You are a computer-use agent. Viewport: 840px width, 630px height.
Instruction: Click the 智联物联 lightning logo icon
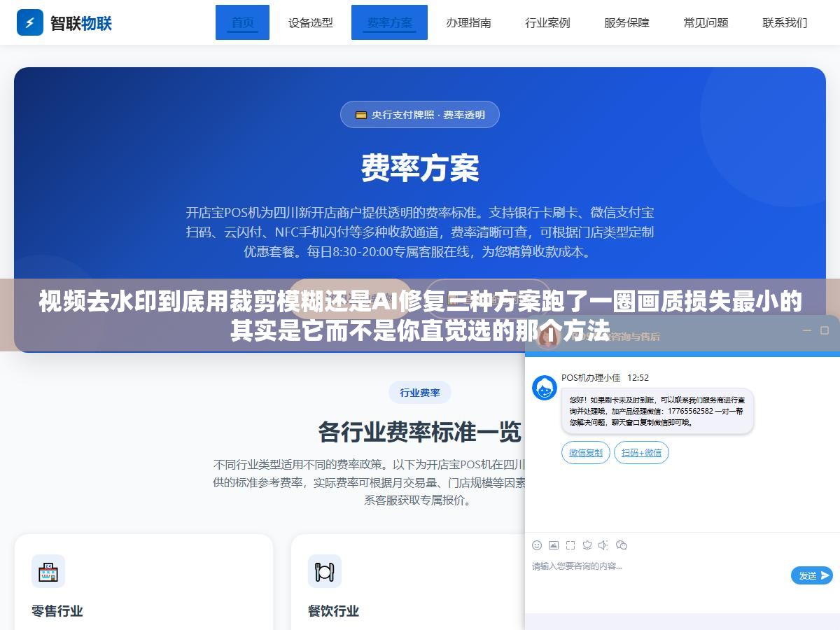[x=30, y=22]
